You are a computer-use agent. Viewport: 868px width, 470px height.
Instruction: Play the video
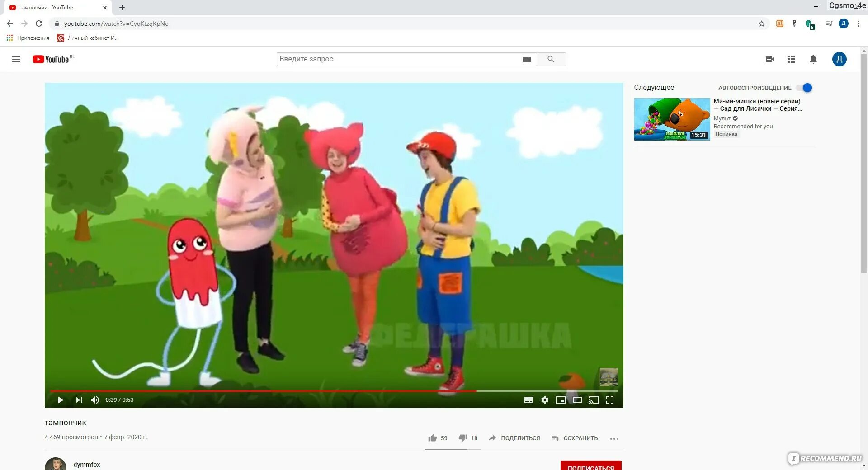60,400
